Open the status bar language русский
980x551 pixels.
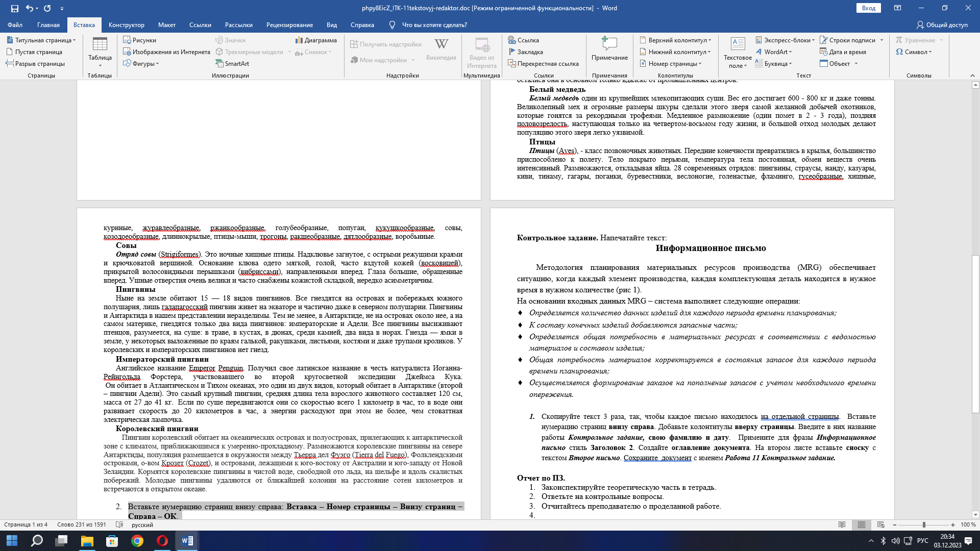(x=142, y=524)
